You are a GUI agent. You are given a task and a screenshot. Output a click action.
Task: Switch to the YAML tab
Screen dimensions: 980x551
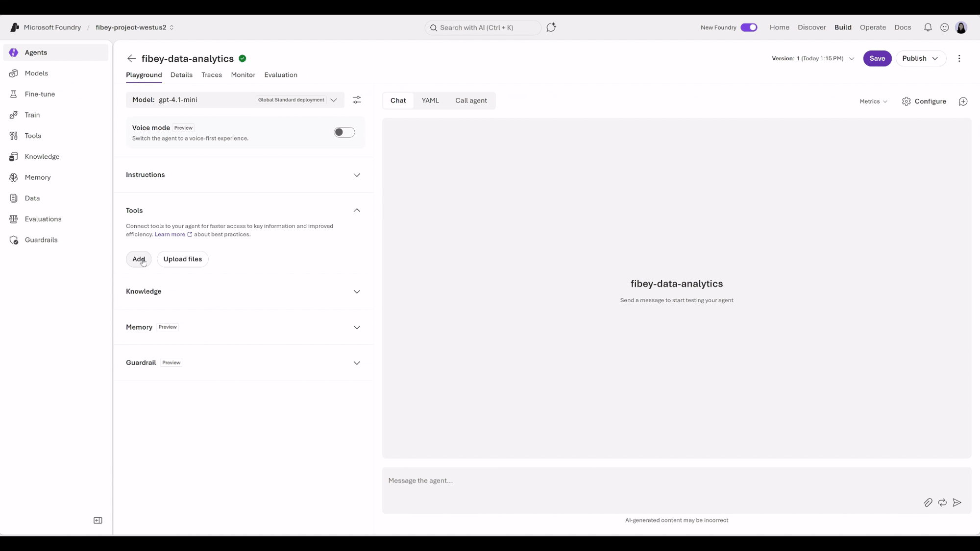pos(430,100)
